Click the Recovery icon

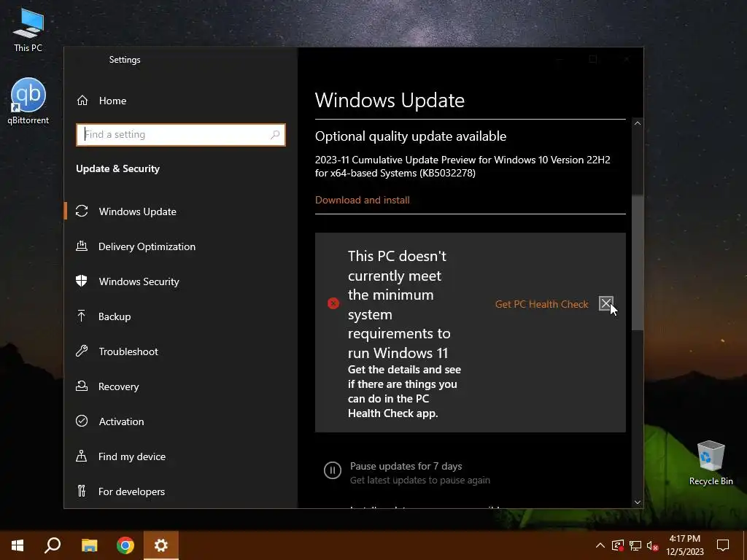tap(82, 386)
